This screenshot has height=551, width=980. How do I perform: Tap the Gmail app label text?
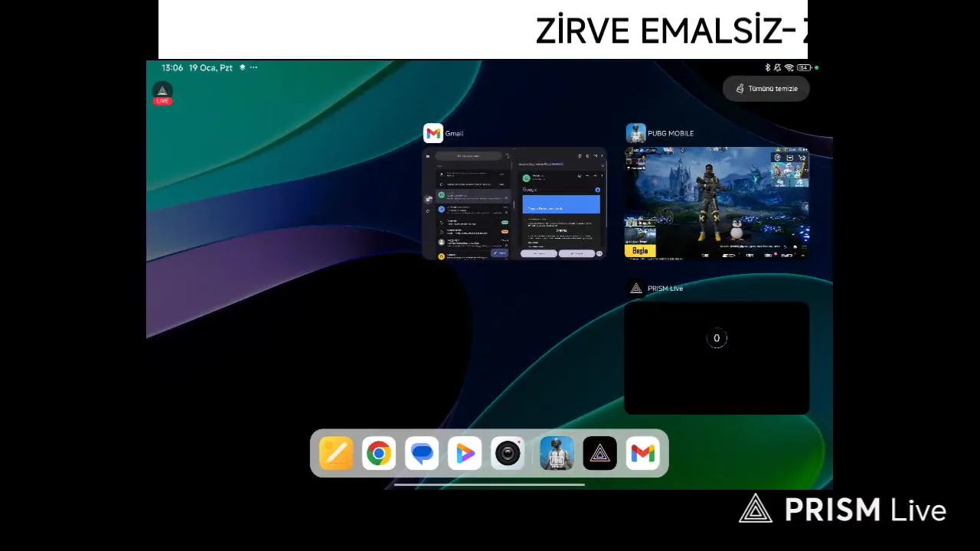454,133
